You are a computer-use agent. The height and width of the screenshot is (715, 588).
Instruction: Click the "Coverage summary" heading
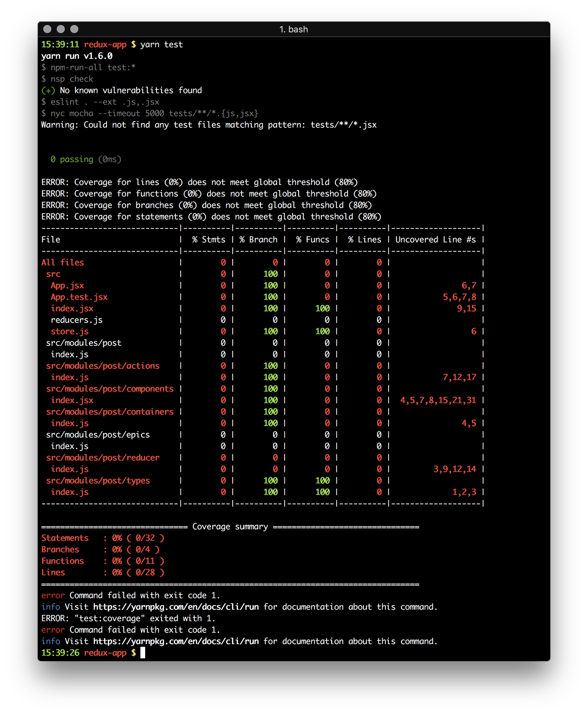coord(230,527)
